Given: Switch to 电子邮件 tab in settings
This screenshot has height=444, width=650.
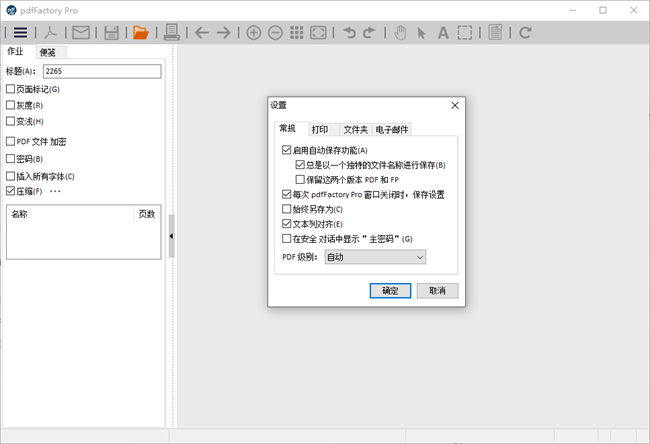Looking at the screenshot, I should 392,129.
